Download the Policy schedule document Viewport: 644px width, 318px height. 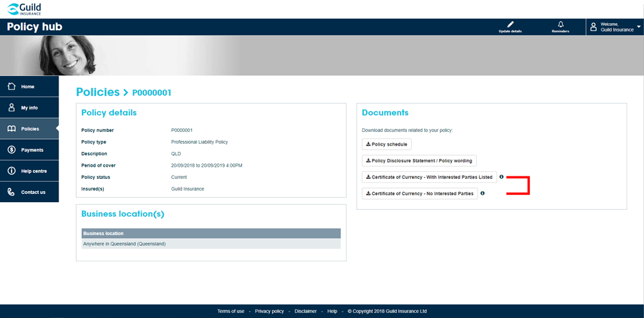(x=386, y=144)
